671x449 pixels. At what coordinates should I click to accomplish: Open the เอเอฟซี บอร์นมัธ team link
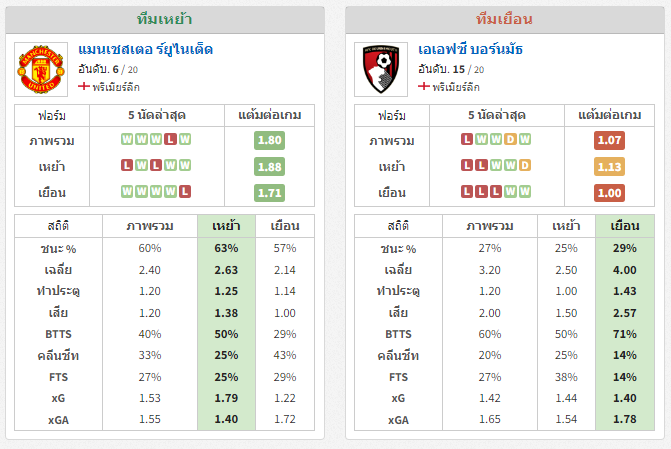pos(470,50)
